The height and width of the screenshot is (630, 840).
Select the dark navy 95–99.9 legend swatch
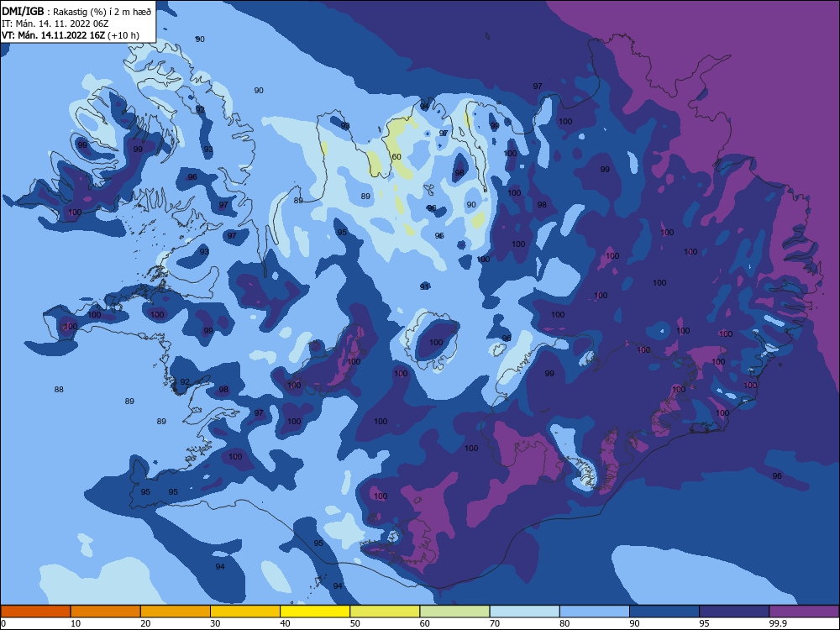pos(734,612)
